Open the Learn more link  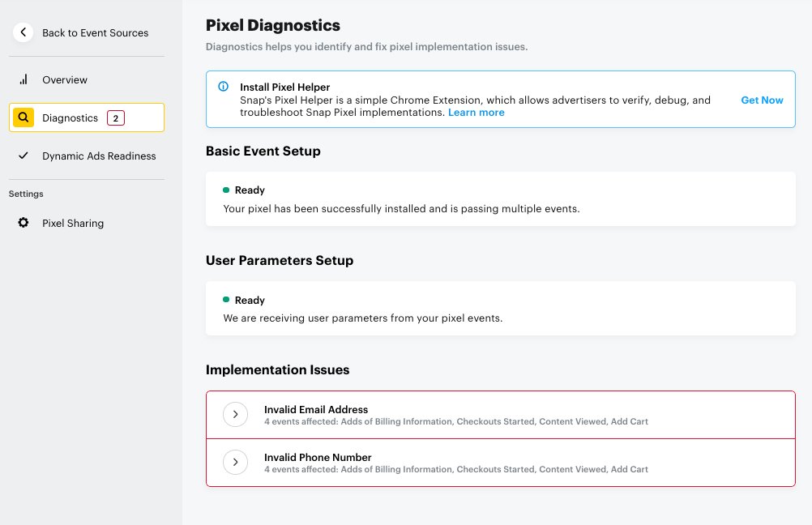[476, 113]
